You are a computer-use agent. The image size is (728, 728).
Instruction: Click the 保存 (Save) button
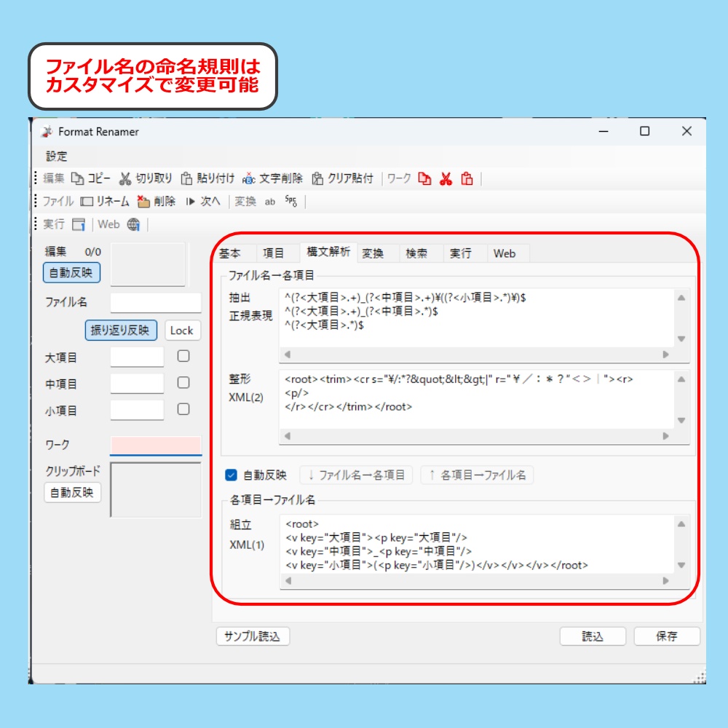pos(666,636)
